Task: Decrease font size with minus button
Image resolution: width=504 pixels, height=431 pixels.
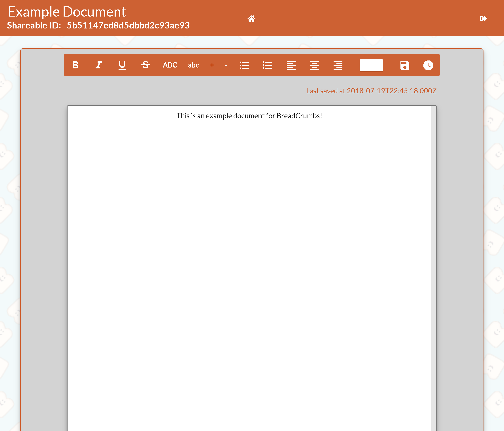Action: 226,65
